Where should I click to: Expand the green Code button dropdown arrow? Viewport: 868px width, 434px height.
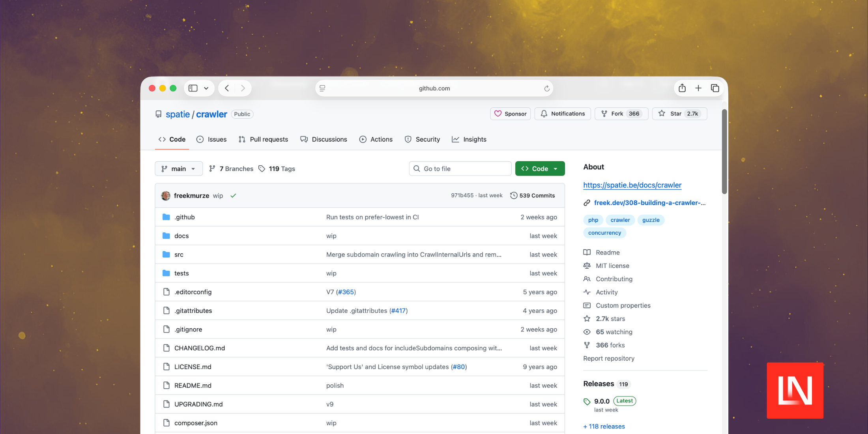tap(556, 168)
